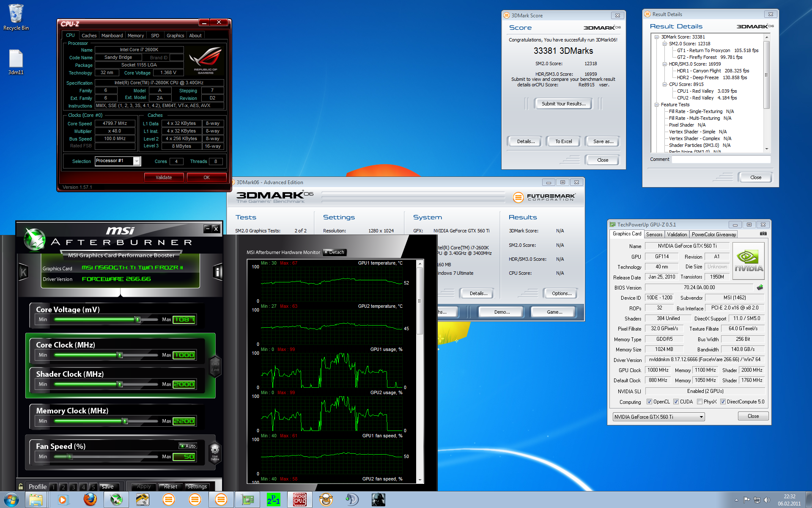The height and width of the screenshot is (508, 812).
Task: Click the Fan Speed slider handle
Action: click(x=70, y=457)
